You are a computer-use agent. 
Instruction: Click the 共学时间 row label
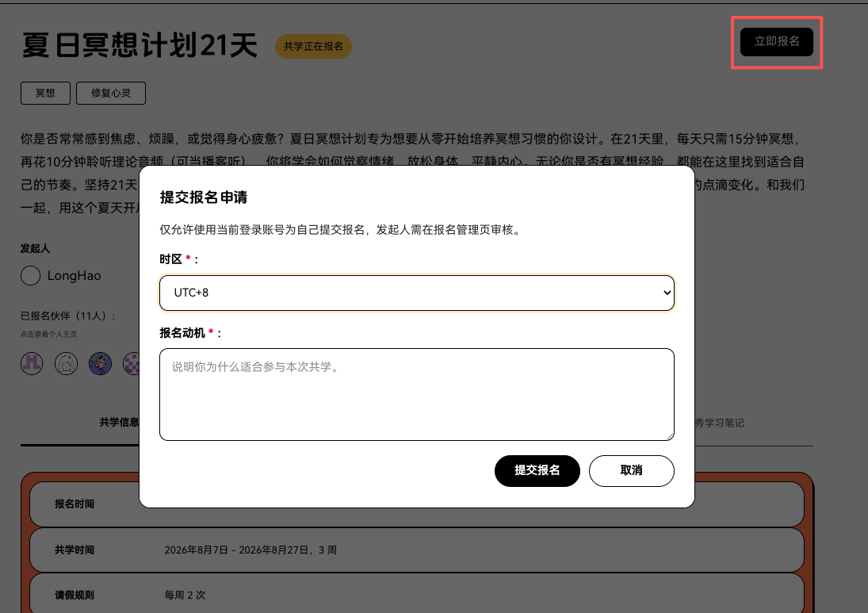pos(75,550)
